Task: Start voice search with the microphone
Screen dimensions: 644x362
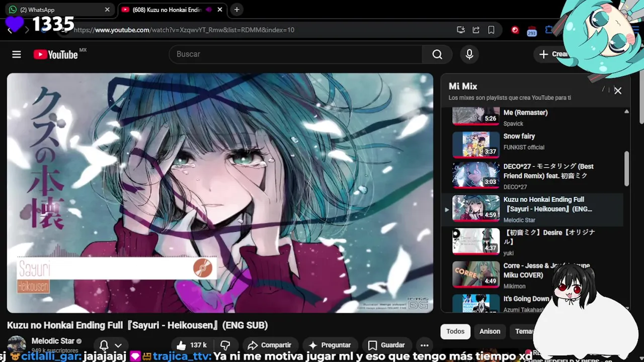Action: pos(469,54)
